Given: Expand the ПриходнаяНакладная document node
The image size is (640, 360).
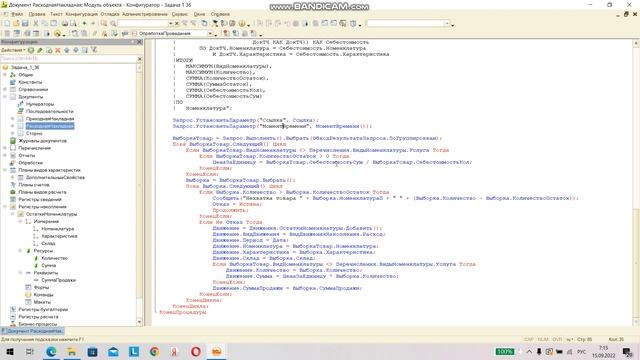Looking at the screenshot, I should [13, 119].
